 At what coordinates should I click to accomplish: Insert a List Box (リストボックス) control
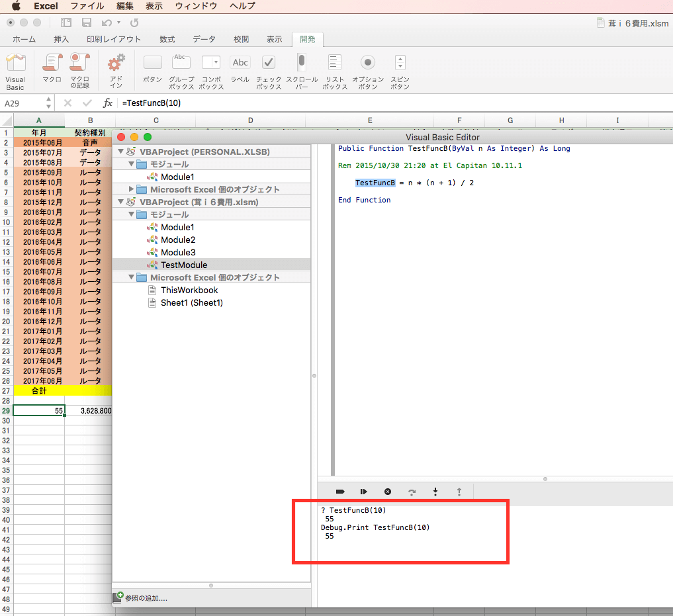[335, 62]
